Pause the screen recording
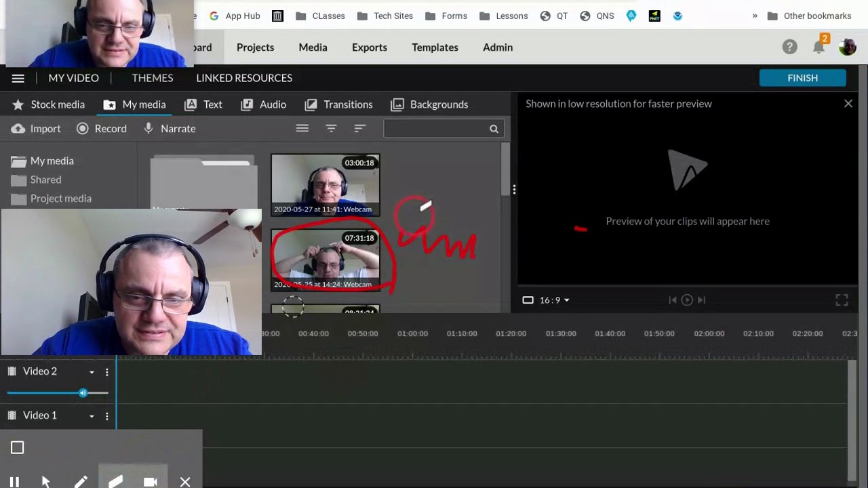 point(14,482)
